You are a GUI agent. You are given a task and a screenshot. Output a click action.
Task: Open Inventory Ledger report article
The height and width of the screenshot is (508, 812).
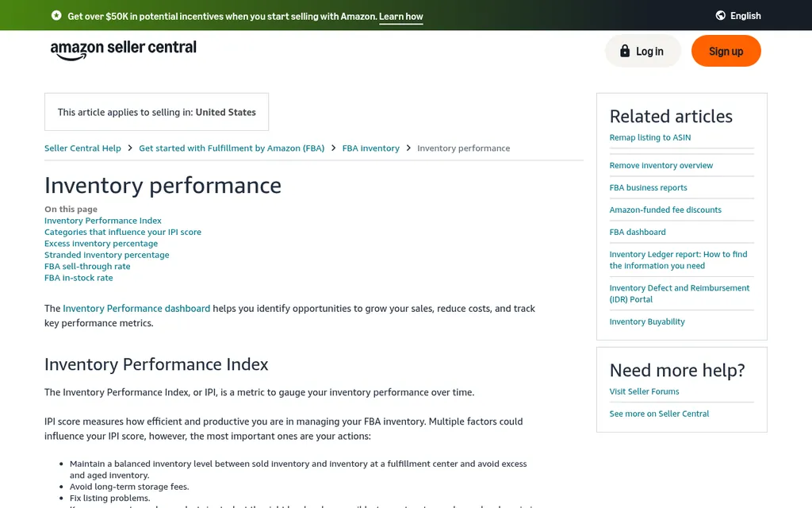678,260
